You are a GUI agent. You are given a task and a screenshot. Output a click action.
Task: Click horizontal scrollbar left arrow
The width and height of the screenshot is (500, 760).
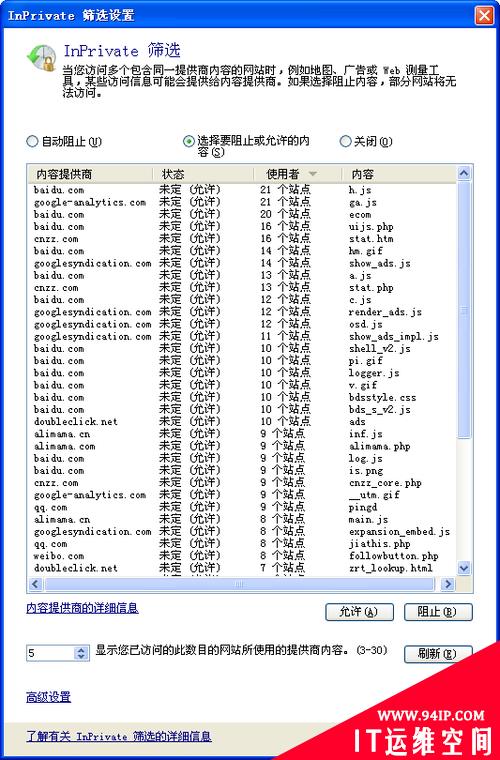pyautogui.click(x=35, y=584)
